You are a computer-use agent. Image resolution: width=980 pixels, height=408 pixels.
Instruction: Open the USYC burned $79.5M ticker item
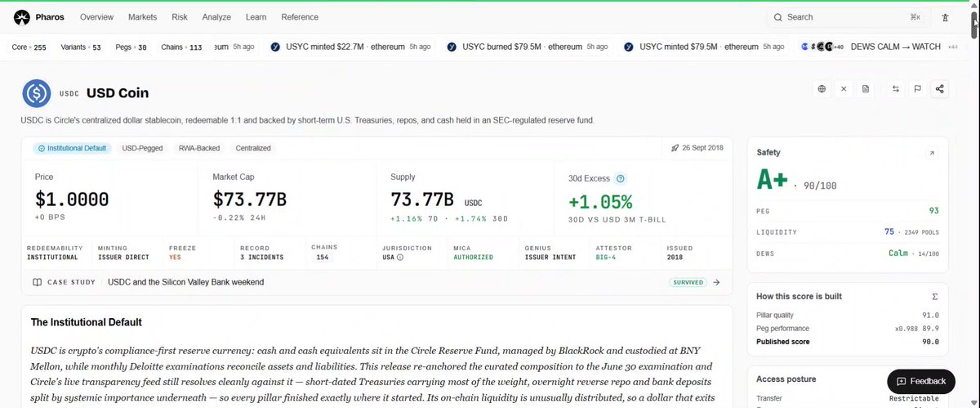click(x=528, y=47)
